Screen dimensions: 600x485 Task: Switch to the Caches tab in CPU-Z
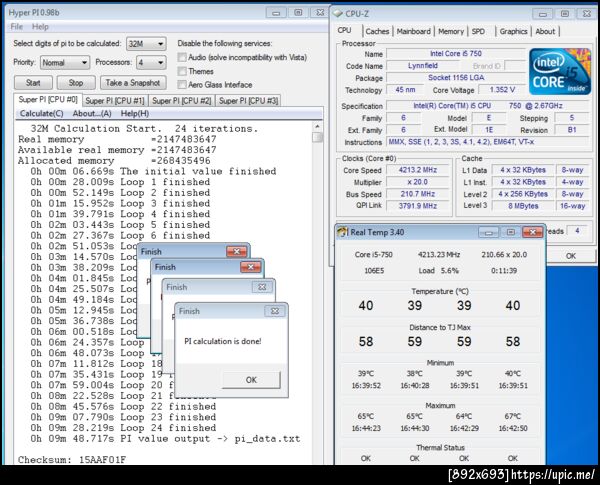tap(377, 31)
